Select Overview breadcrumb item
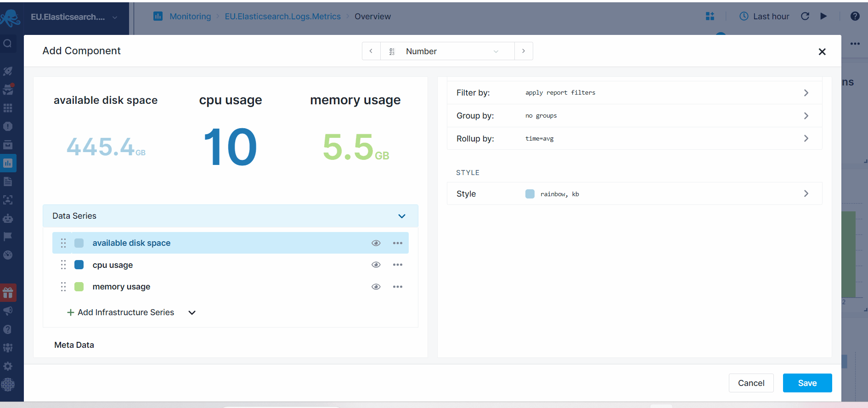Screen dimensions: 868x408 tap(372, 17)
